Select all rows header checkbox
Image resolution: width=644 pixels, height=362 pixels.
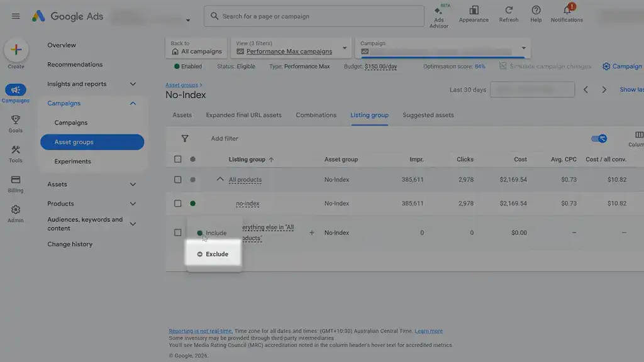pyautogui.click(x=177, y=159)
